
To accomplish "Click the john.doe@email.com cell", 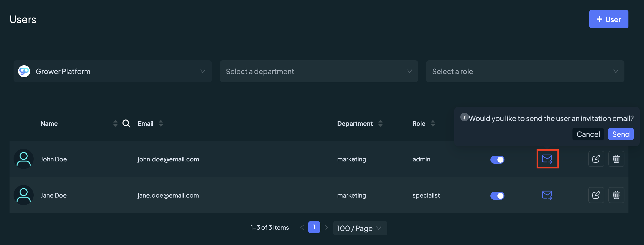I will pos(168,159).
